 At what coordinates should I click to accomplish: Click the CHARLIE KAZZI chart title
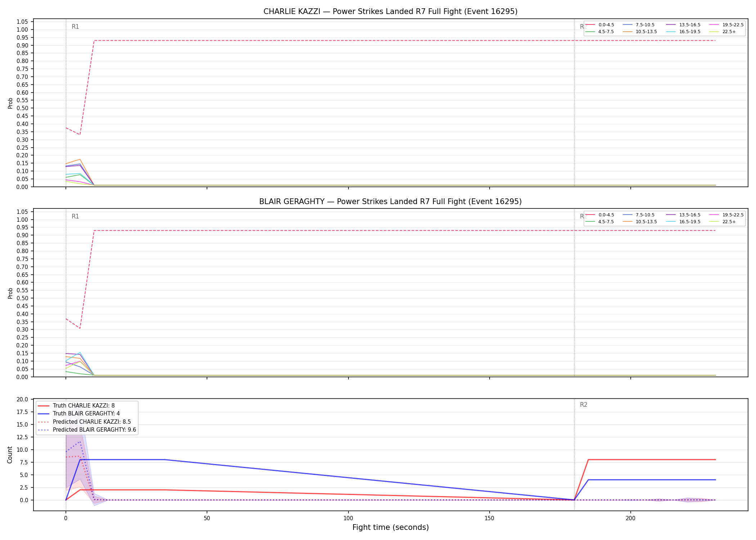[391, 12]
